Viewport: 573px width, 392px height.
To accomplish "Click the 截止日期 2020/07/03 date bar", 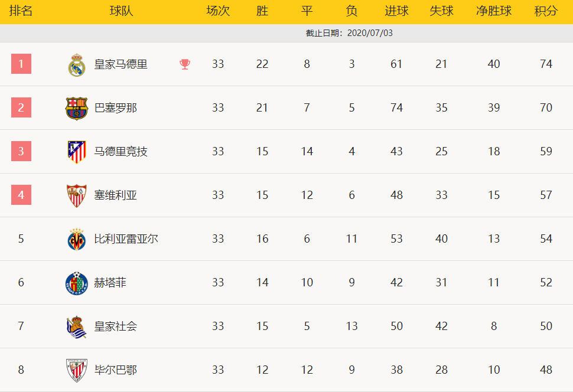I will pos(286,33).
